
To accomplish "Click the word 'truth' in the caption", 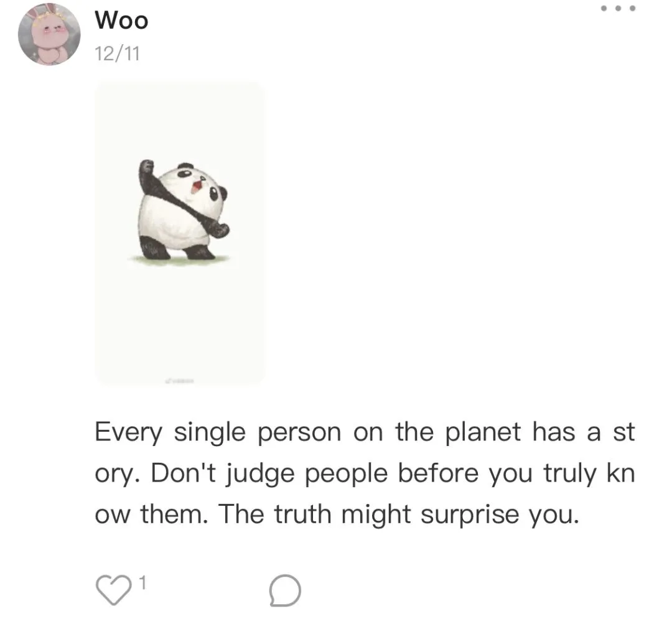I will pos(302,513).
